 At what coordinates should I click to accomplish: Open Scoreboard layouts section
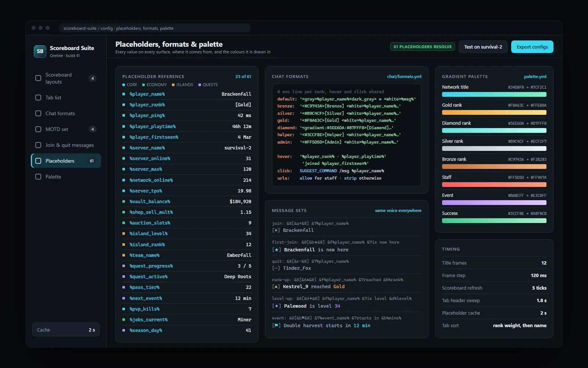click(66, 78)
